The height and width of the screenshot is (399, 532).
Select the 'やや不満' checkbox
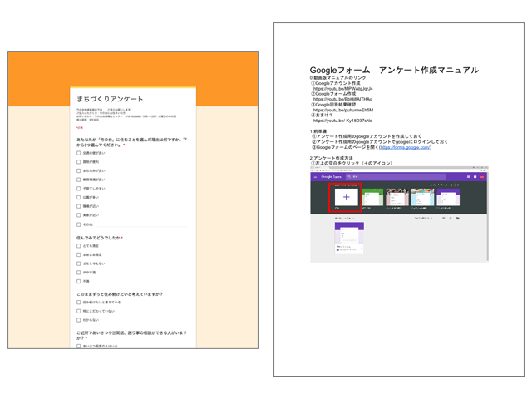[79, 273]
